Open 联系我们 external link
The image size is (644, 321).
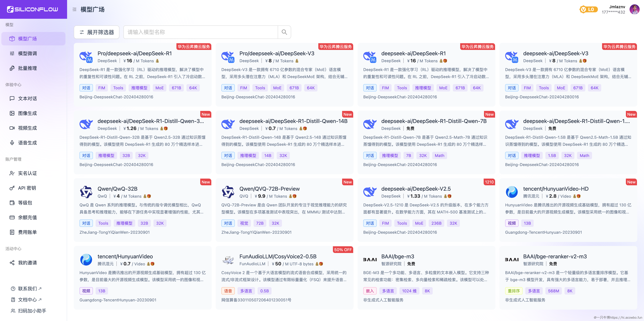28,288
